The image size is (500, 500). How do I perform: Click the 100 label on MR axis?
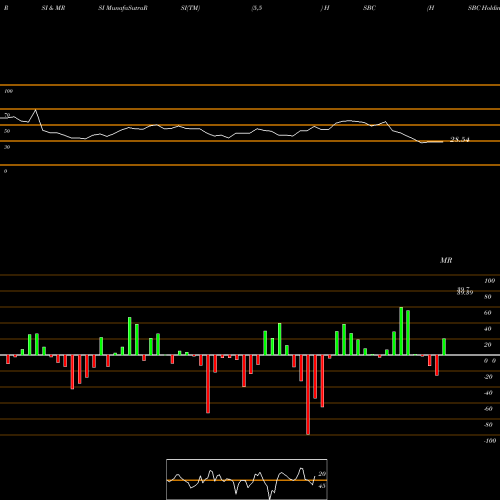tap(489, 281)
